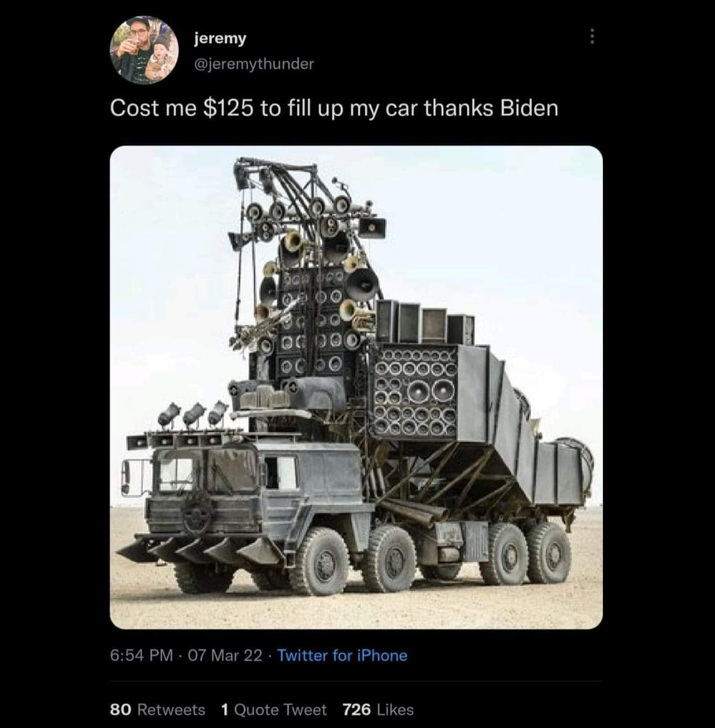Open jeremy's round profile picture
The width and height of the screenshot is (715, 728).
(144, 49)
